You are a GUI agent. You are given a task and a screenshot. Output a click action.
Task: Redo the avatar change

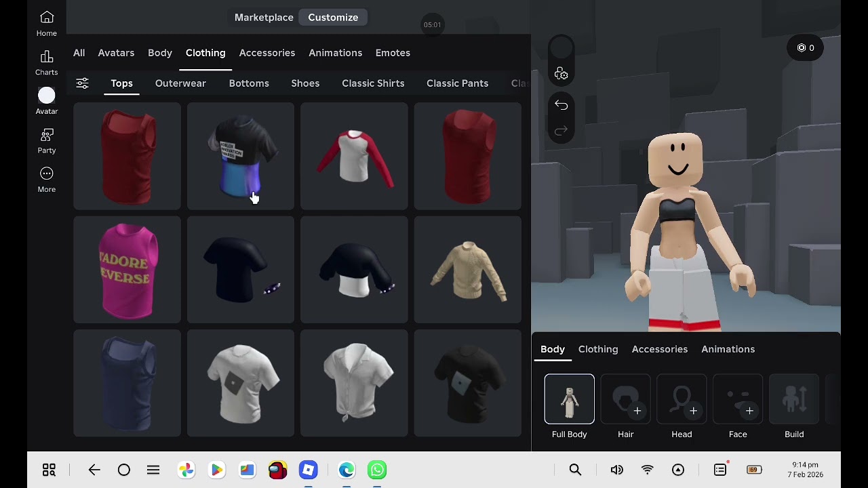(x=561, y=130)
